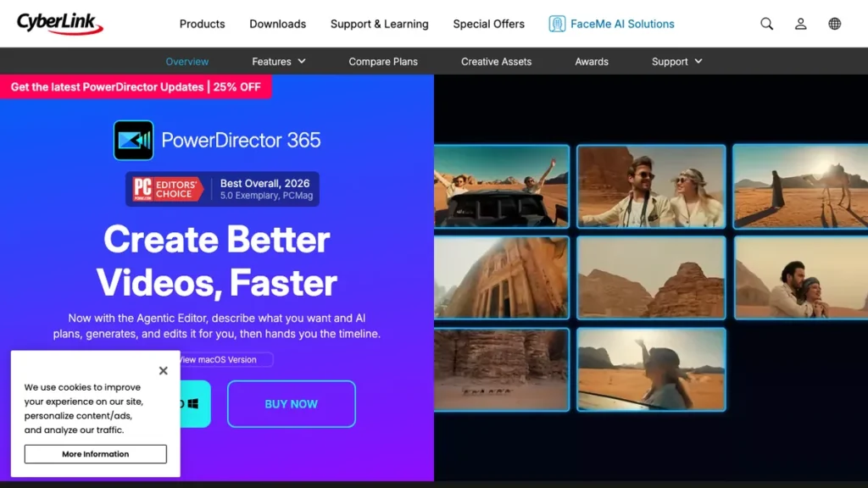
Task: Click the camel caravan cliff thumbnail
Action: [x=502, y=369]
